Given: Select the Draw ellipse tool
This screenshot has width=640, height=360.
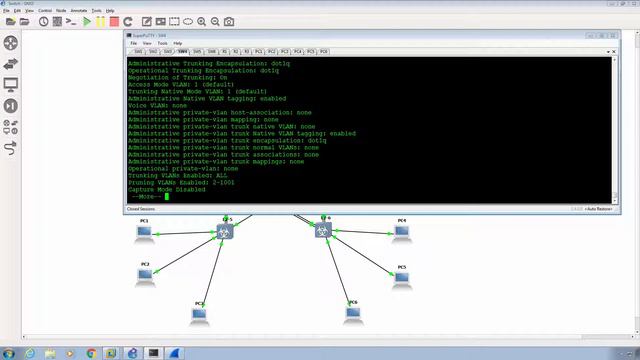Looking at the screenshot, I should point(188,22).
